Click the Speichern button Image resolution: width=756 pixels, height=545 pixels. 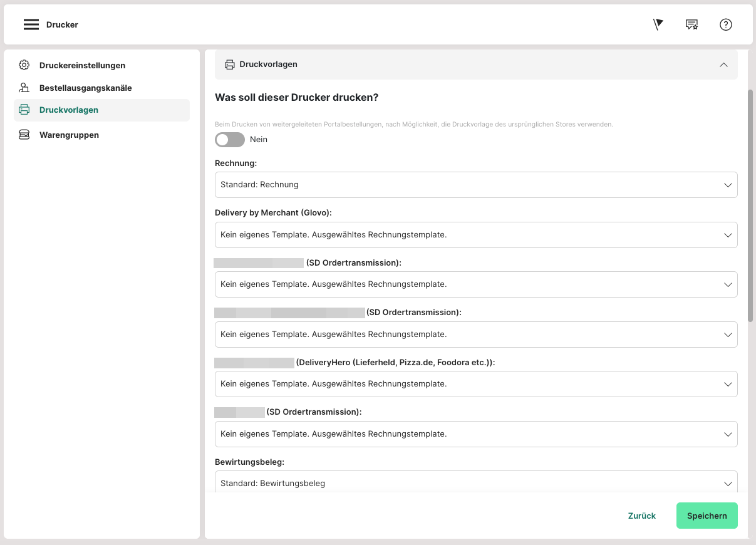707,516
